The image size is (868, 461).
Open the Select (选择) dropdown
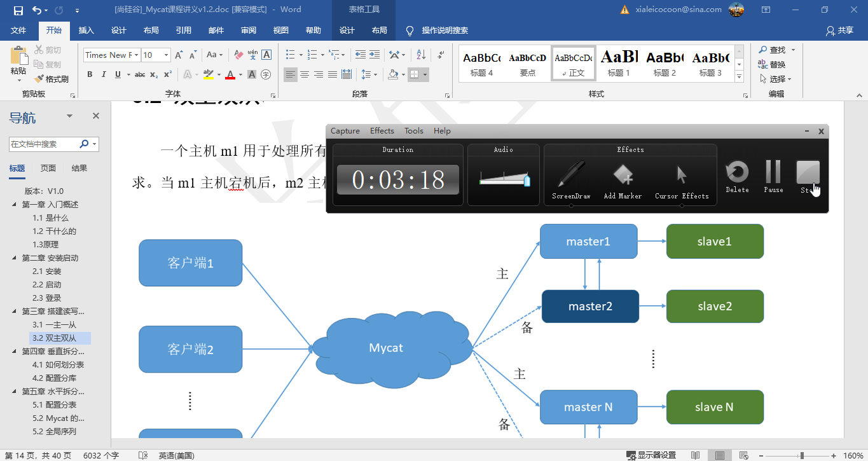776,79
